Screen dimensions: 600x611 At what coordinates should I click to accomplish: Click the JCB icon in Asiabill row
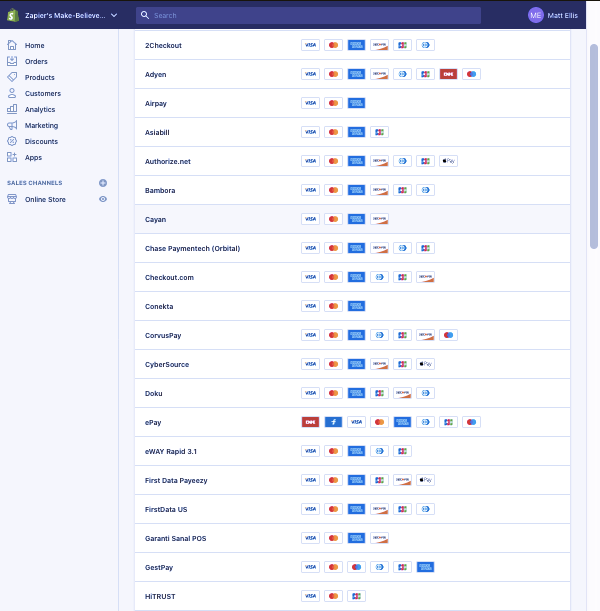[379, 132]
